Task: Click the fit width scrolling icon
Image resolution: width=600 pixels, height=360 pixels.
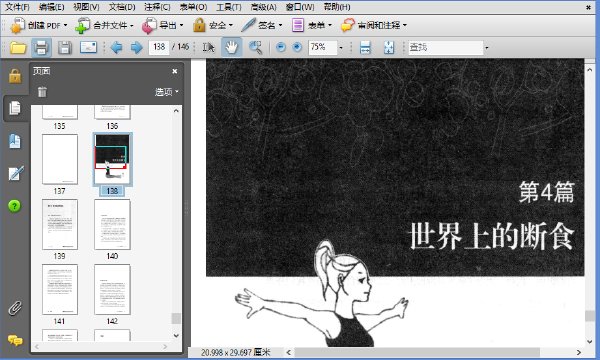Action: point(365,47)
